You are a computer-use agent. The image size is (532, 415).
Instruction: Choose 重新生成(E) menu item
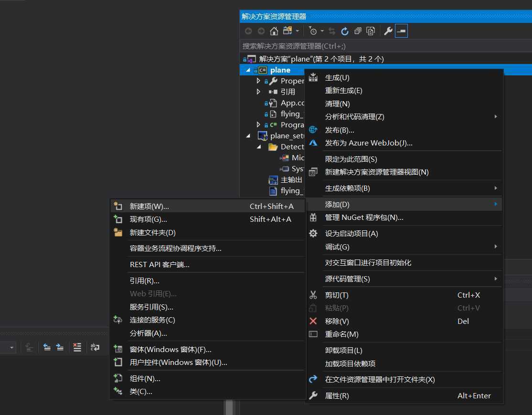point(404,91)
